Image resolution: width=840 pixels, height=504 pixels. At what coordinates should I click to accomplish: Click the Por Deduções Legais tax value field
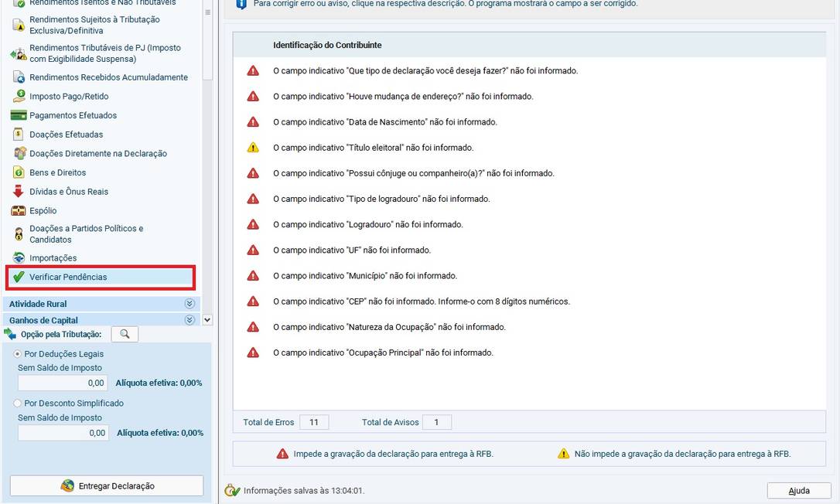coord(63,383)
